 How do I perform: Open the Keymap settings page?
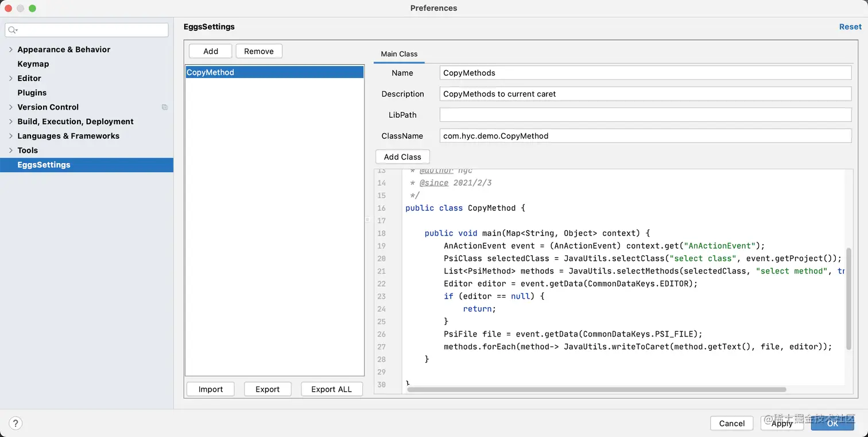(33, 64)
